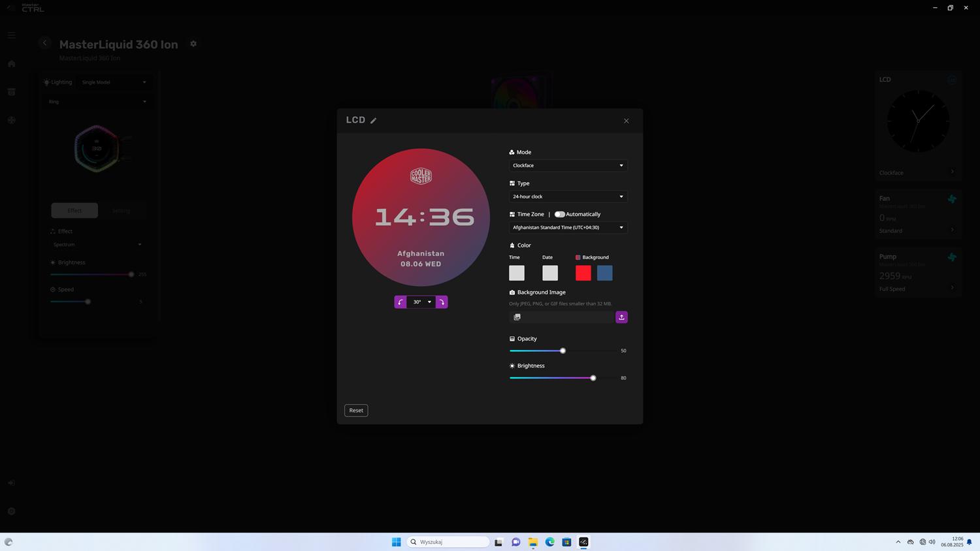
Task: Open the image gallery icon in Background Image field
Action: pos(517,317)
